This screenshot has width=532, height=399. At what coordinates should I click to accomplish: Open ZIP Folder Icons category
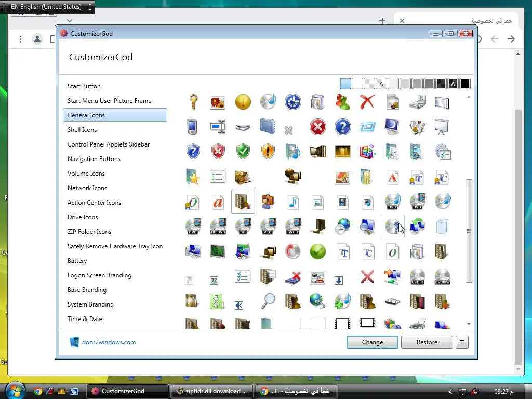point(89,232)
